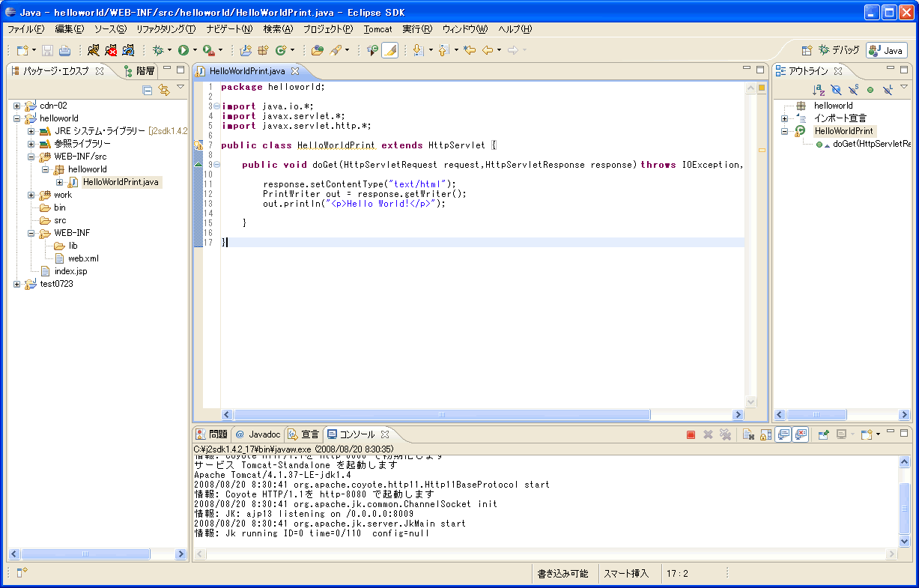
Task: Click the Back navigation arrow icon
Action: (488, 50)
